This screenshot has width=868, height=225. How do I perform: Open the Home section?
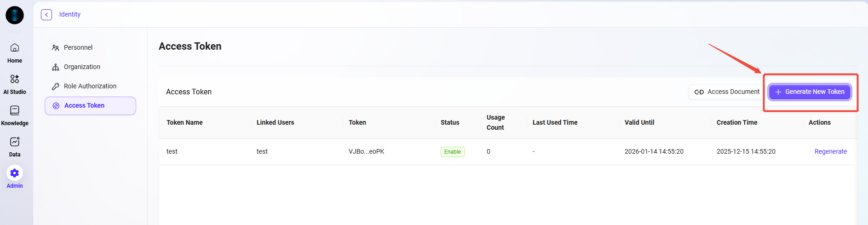point(15,52)
